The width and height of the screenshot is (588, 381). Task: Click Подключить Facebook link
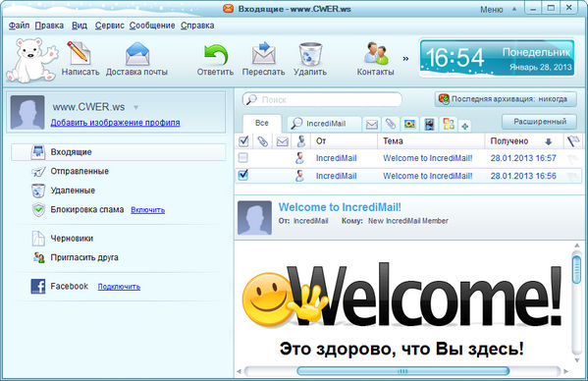tap(119, 287)
